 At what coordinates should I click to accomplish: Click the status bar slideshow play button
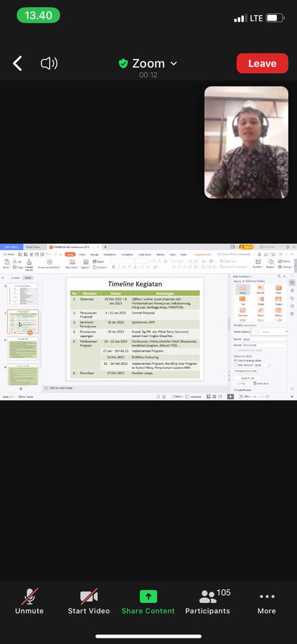[231, 397]
